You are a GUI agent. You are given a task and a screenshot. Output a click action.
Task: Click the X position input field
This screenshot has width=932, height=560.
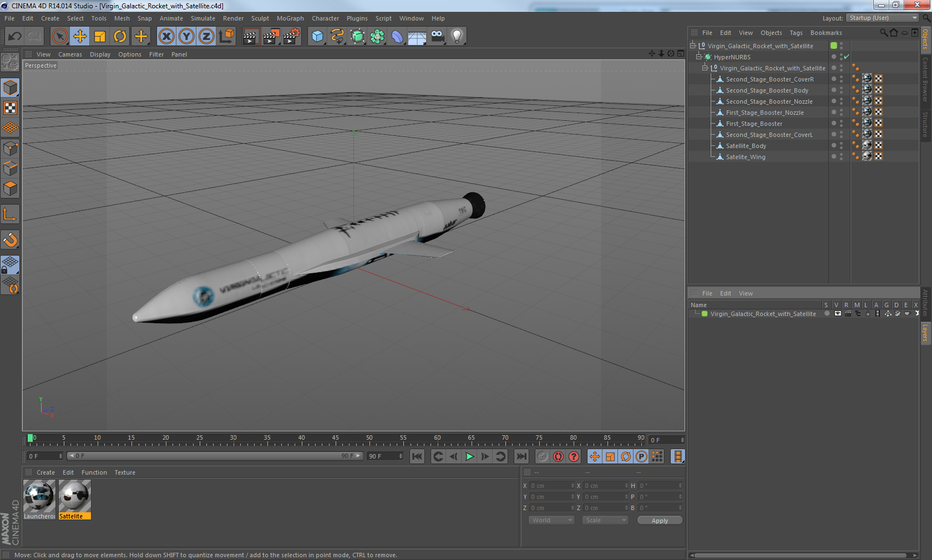click(x=552, y=486)
